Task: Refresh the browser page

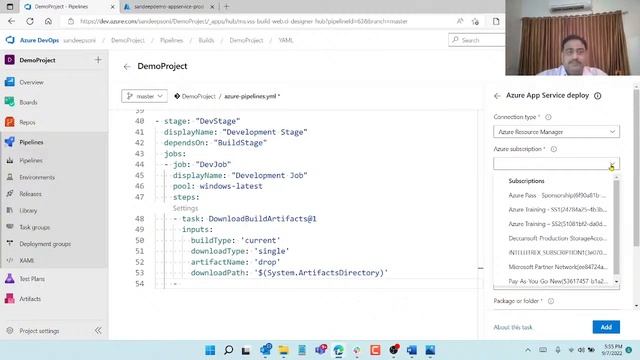Action: (x=30, y=21)
